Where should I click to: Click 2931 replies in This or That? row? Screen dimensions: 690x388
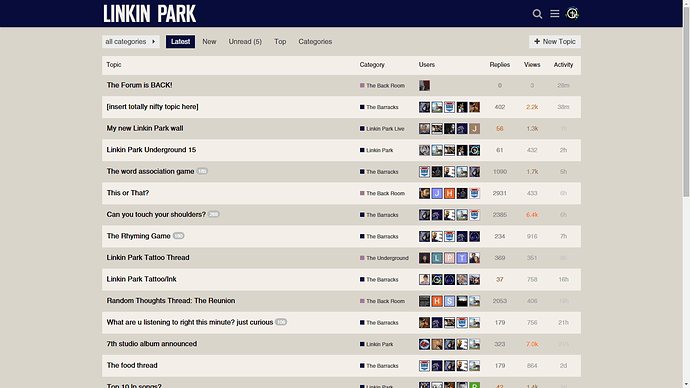(499, 193)
